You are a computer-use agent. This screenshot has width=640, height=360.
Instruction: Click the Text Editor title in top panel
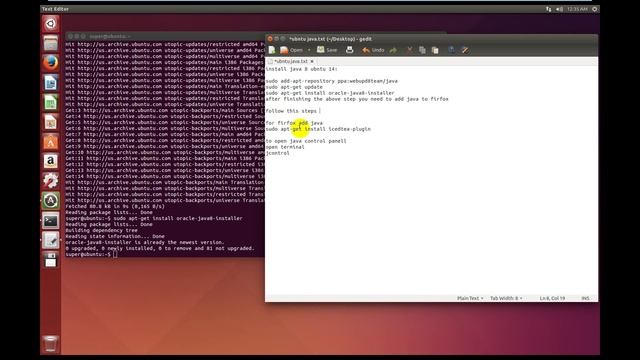55,9
